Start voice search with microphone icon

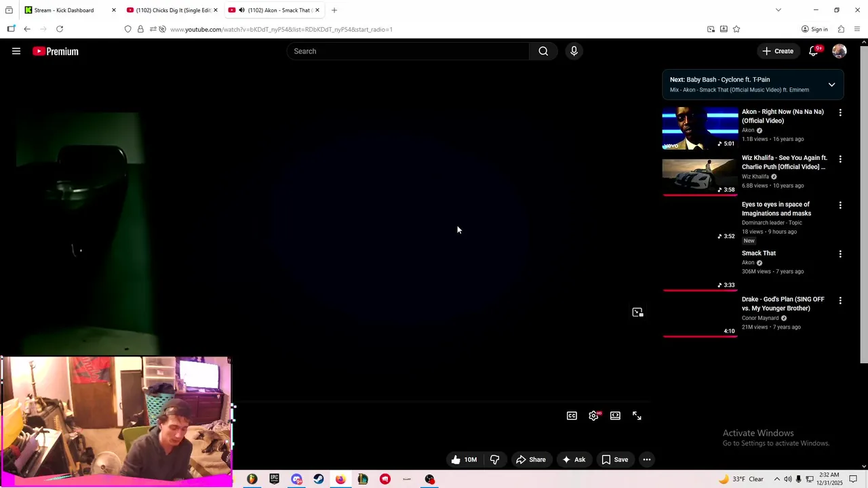574,51
